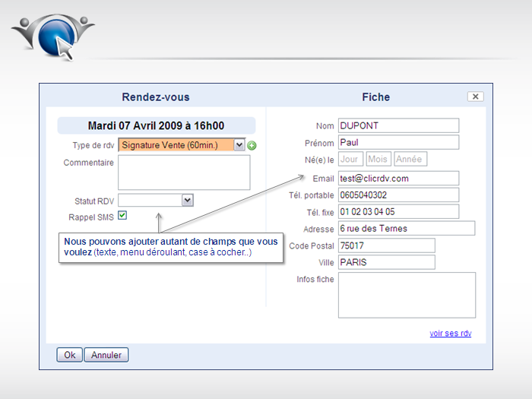The width and height of the screenshot is (532, 399).
Task: Click into the Commentaire text area
Action: click(x=184, y=173)
